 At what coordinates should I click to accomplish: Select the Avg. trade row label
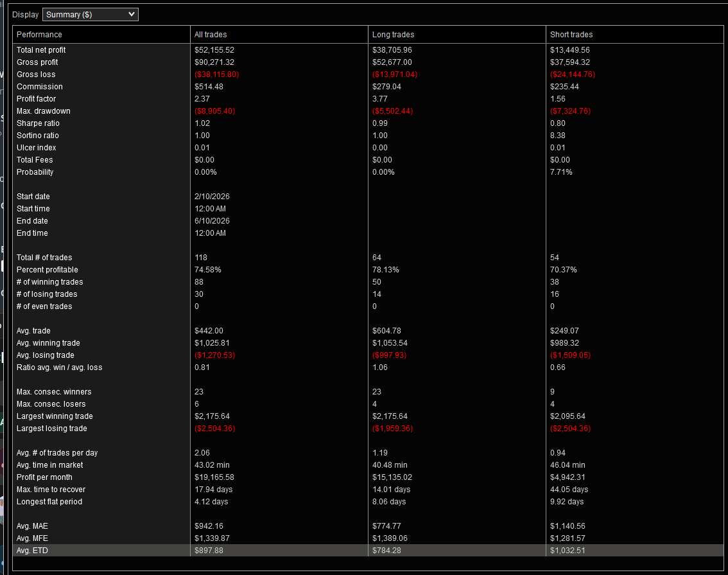coord(33,331)
